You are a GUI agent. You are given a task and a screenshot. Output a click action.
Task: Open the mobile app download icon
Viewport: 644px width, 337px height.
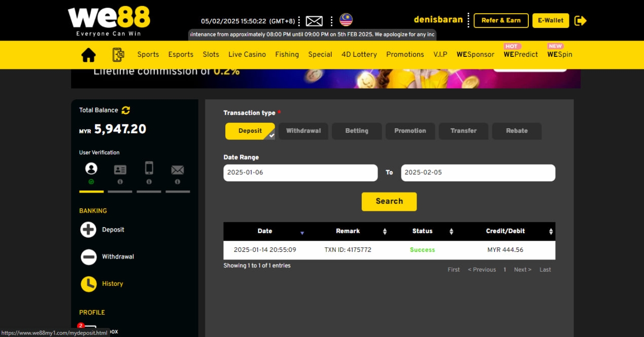(x=118, y=55)
